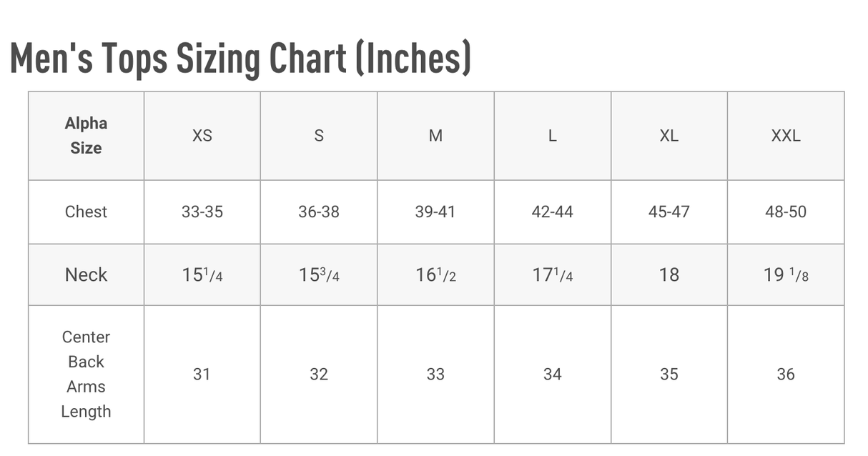The height and width of the screenshot is (456, 868).
Task: Click the Men's Tops Sizing Chart title
Action: 241,59
